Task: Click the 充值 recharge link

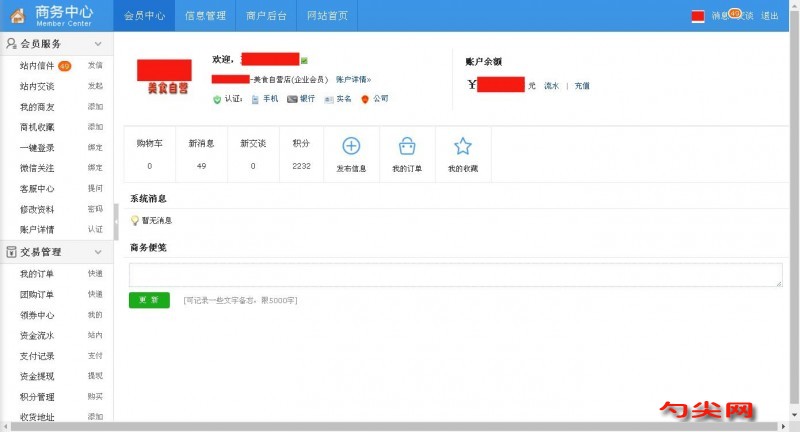Action: (x=581, y=86)
